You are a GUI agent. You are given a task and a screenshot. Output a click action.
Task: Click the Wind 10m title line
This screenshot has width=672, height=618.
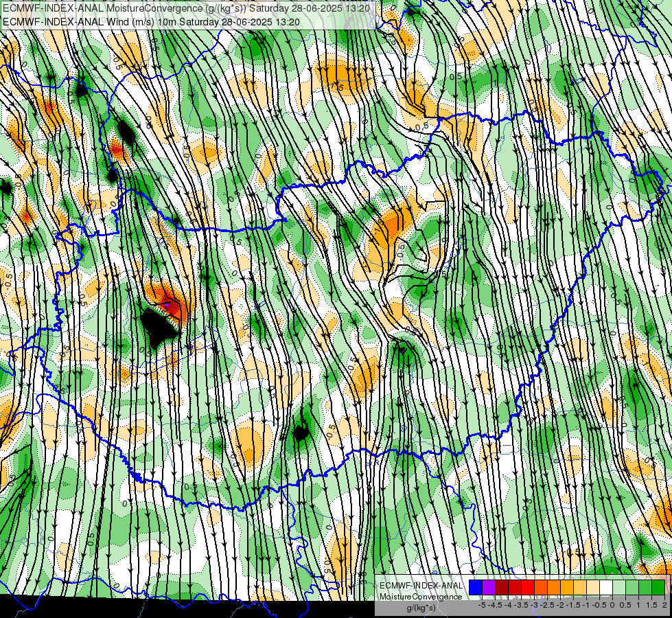151,22
